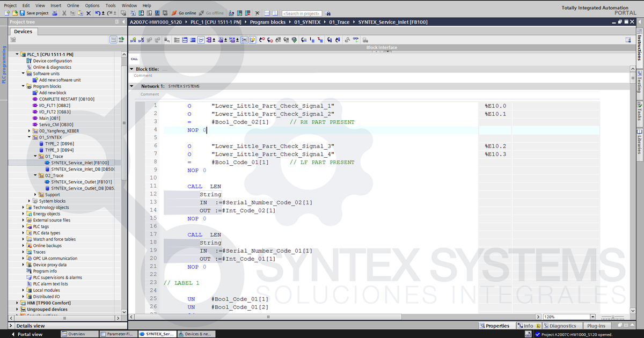Screen dimensions: 644x338
Task: Select the Devices tab in Project tree
Action: (23, 32)
